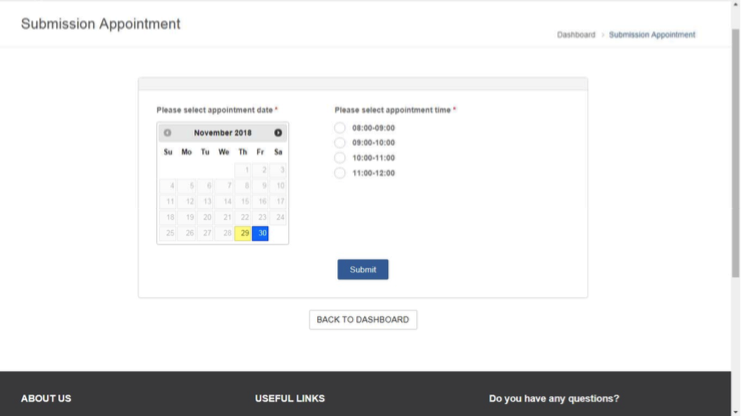Pick the 10:00-11:00 time option
The image size is (741, 416).
coord(340,158)
